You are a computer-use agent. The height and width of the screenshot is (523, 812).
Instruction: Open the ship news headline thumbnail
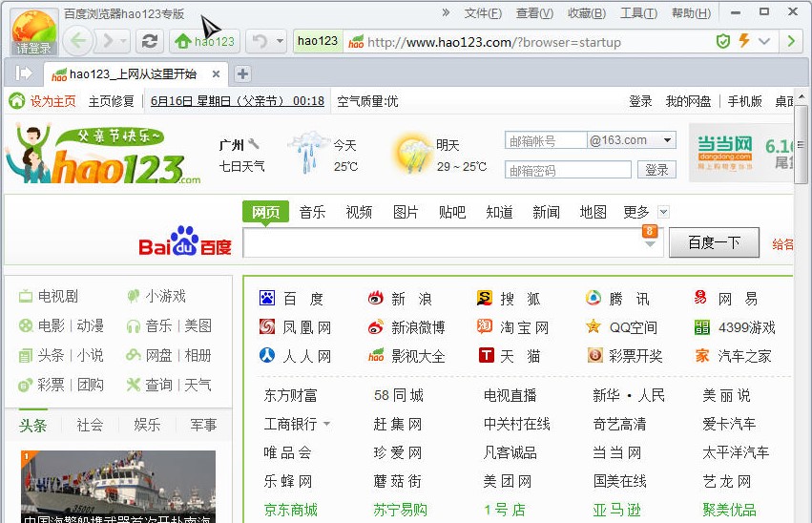point(118,486)
